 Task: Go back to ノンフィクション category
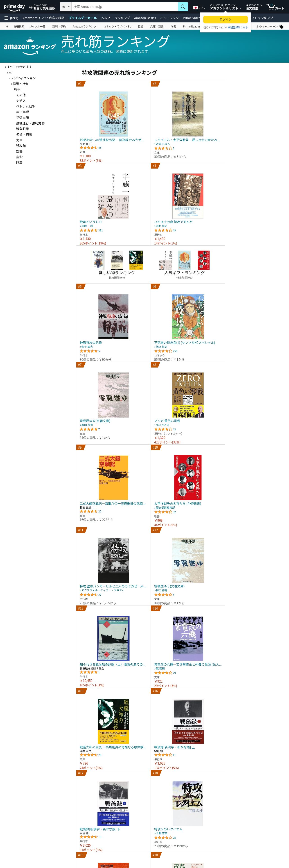click(x=23, y=78)
